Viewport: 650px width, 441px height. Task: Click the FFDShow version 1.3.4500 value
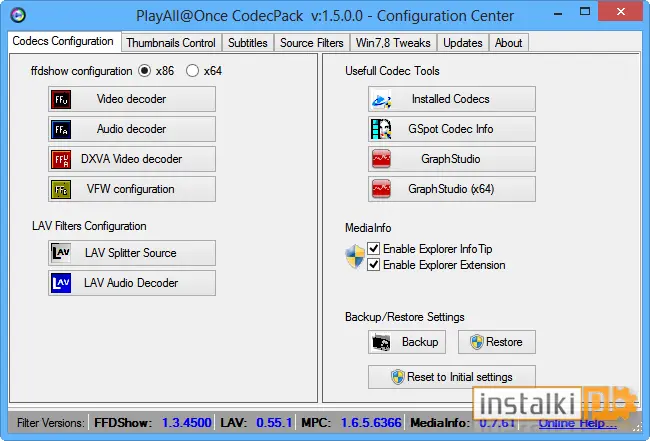pos(187,423)
